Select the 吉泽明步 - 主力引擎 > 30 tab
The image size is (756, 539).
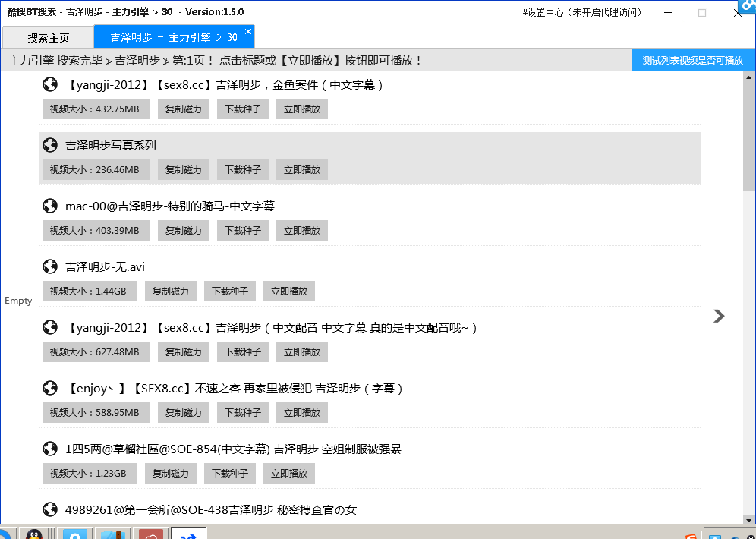tap(174, 37)
